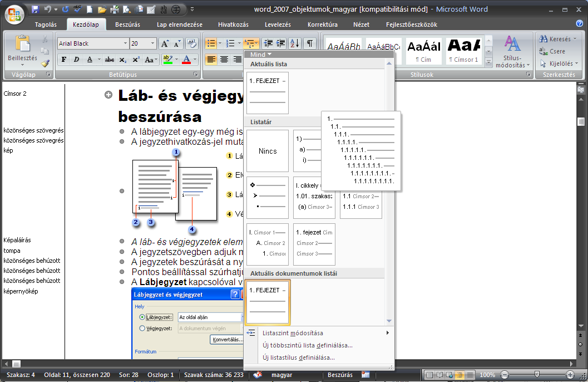
Task: Open the Stílusmódosítás dropdown
Action: coord(512,52)
